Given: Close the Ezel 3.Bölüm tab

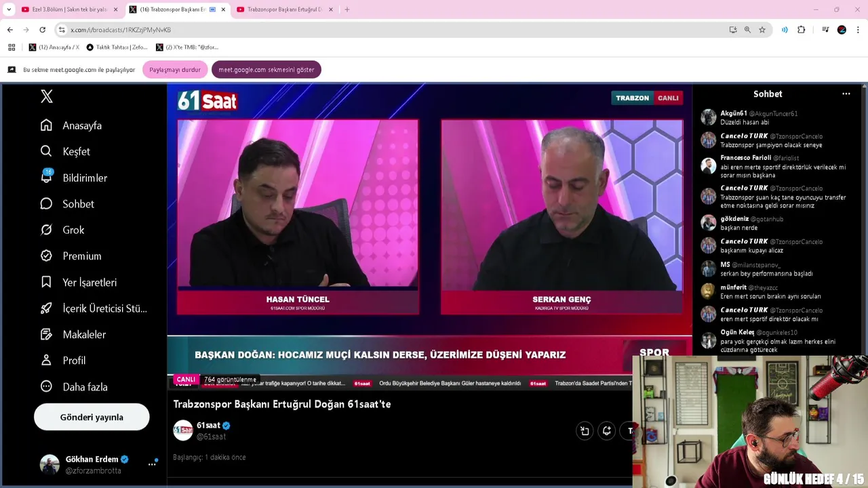Looking at the screenshot, I should [x=115, y=9].
